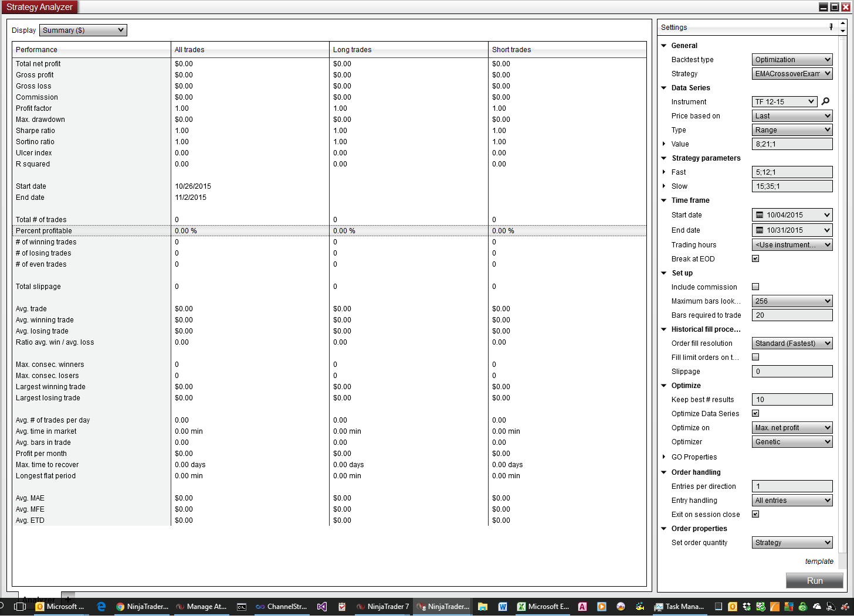Open Entry handling dropdown

click(792, 500)
